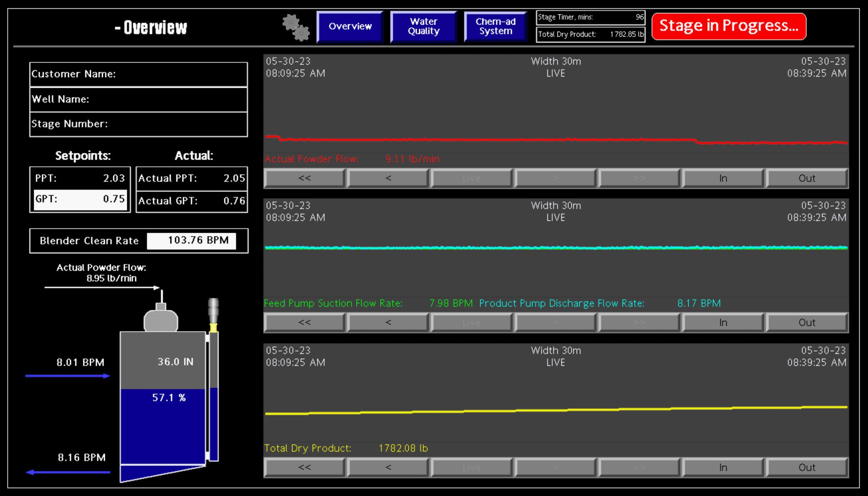Viewport: 868px width, 496px height.
Task: Zoom In on pump flow rate chart
Action: tap(723, 323)
